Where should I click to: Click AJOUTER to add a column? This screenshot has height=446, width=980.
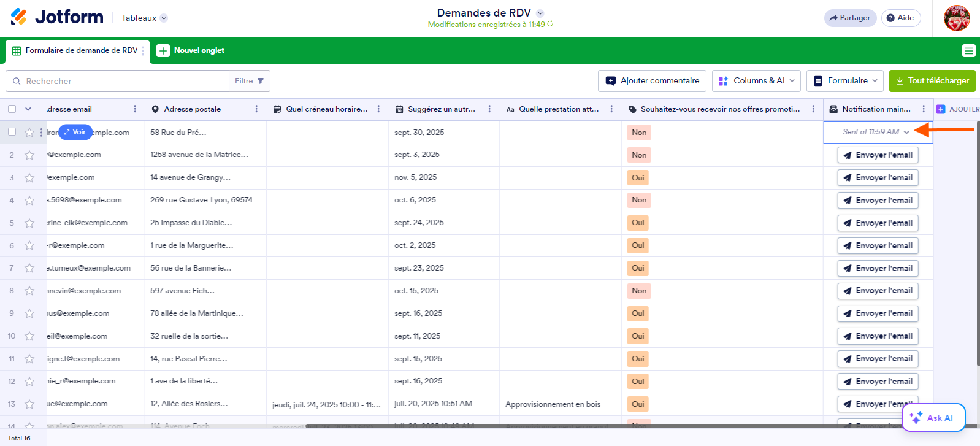click(958, 109)
